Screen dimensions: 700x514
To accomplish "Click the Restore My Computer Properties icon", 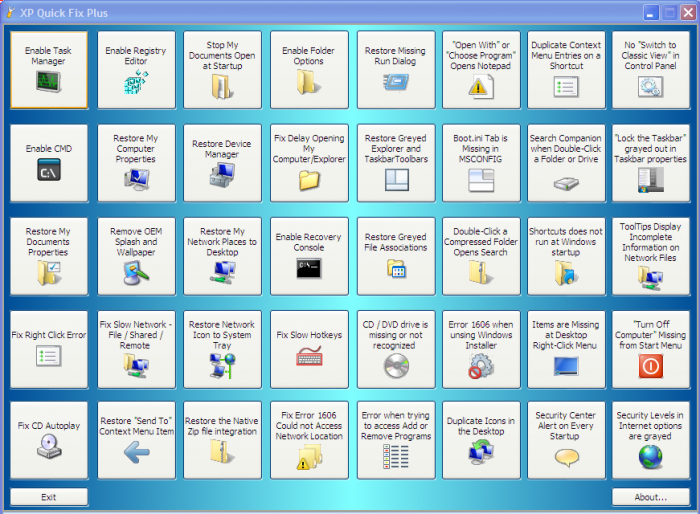I will coord(136,180).
